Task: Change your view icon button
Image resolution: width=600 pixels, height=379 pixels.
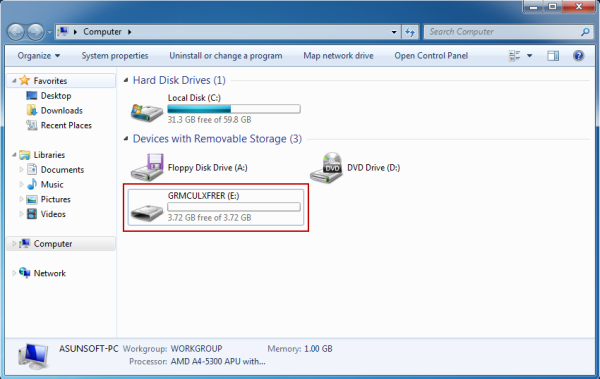Action: coord(515,56)
